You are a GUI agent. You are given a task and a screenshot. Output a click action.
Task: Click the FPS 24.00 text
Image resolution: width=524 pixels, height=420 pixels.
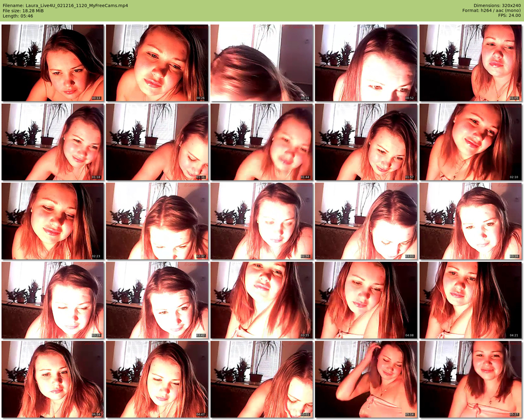tap(509, 15)
